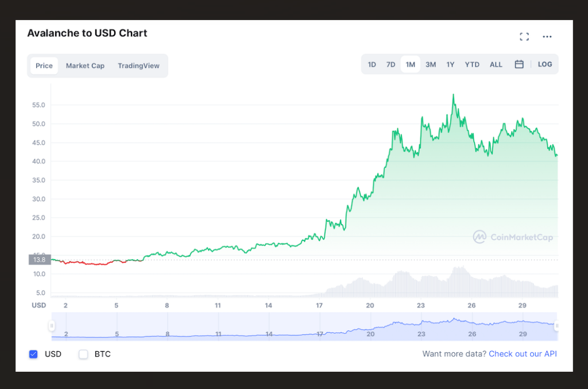Select the 7D timeframe
The image size is (588, 389).
[x=390, y=64]
